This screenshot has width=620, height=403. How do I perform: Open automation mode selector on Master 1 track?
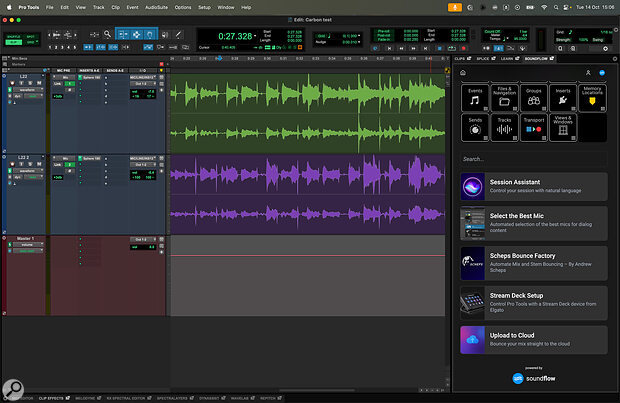tap(28, 251)
